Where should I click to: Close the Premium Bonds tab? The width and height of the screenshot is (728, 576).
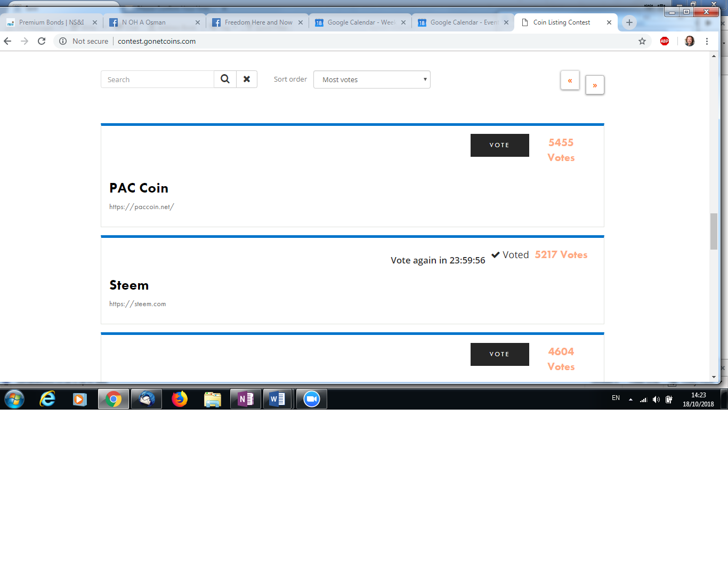coord(95,22)
